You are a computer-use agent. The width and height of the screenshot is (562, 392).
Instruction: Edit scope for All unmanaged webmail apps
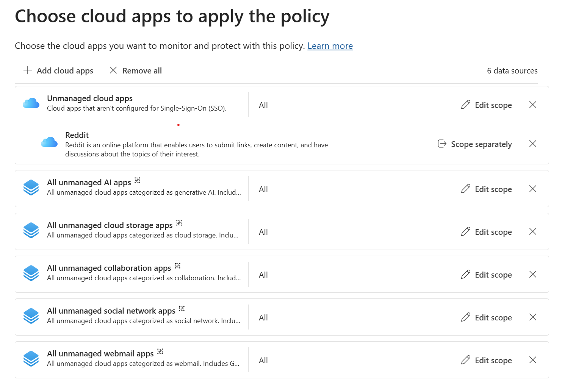(486, 360)
